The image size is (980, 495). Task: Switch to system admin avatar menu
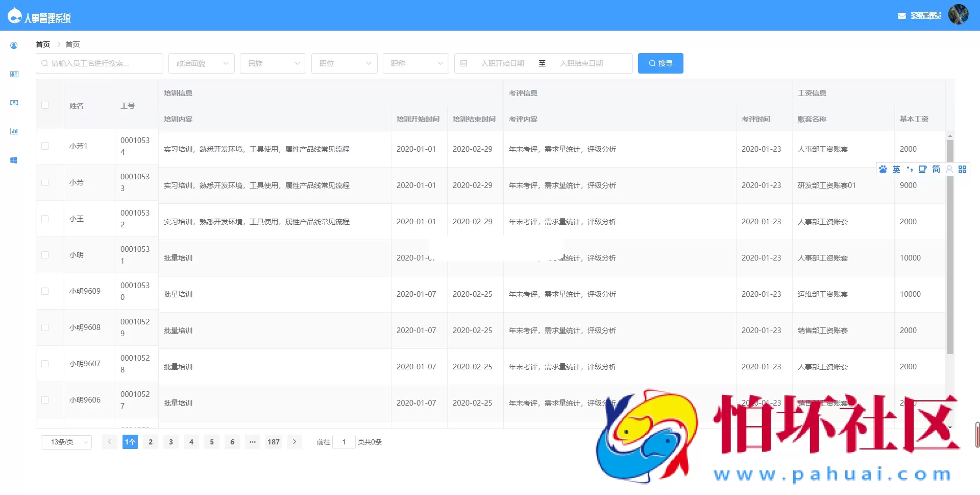(959, 15)
